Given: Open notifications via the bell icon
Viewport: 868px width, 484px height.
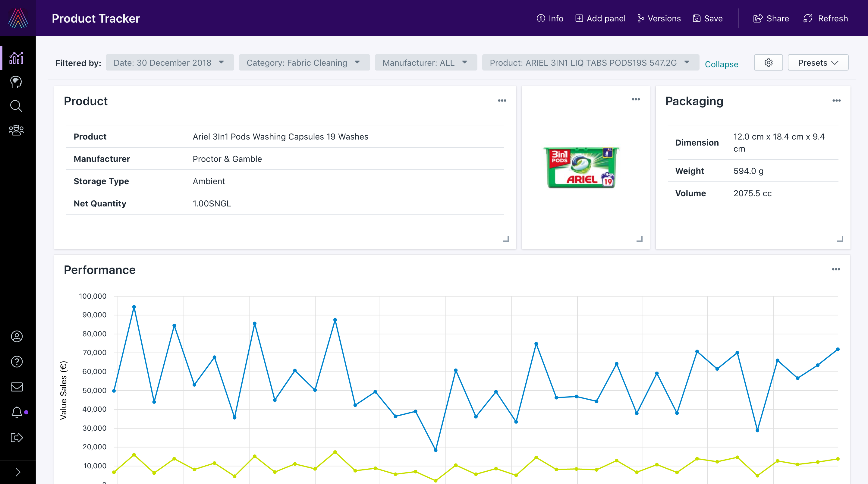Looking at the screenshot, I should 16,412.
